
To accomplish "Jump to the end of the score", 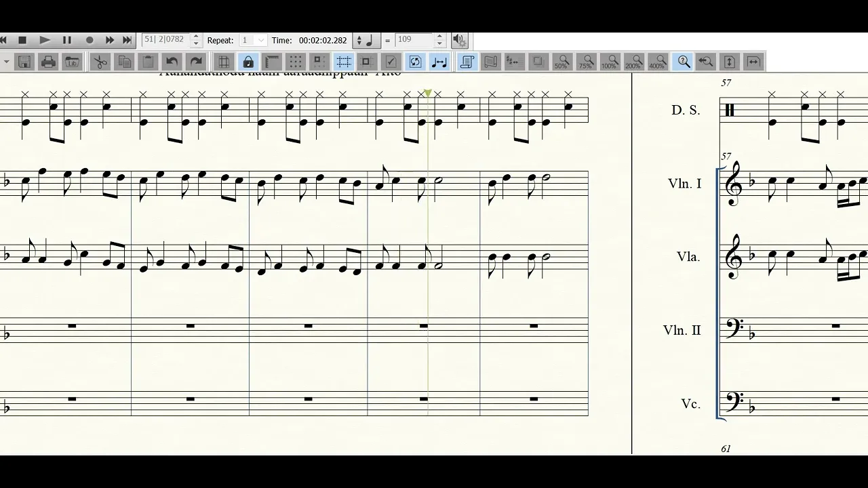I will (x=127, y=41).
